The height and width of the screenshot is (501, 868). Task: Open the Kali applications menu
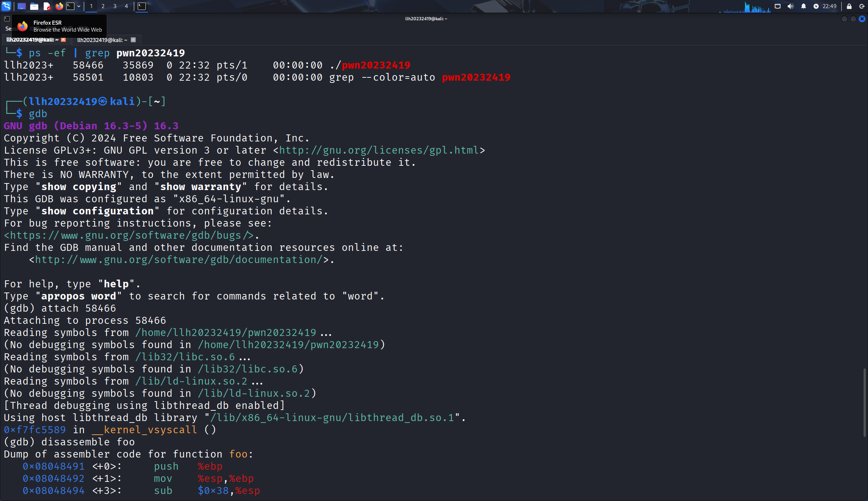pyautogui.click(x=6, y=6)
